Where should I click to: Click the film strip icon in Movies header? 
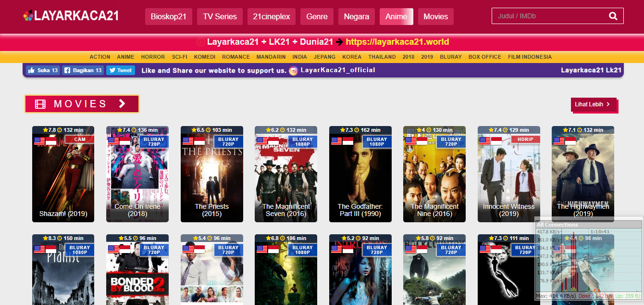(x=40, y=104)
